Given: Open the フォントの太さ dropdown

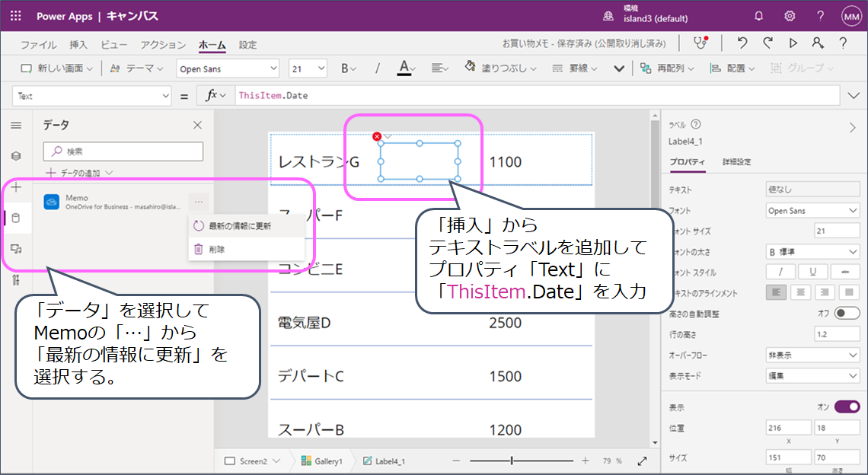Looking at the screenshot, I should (812, 251).
